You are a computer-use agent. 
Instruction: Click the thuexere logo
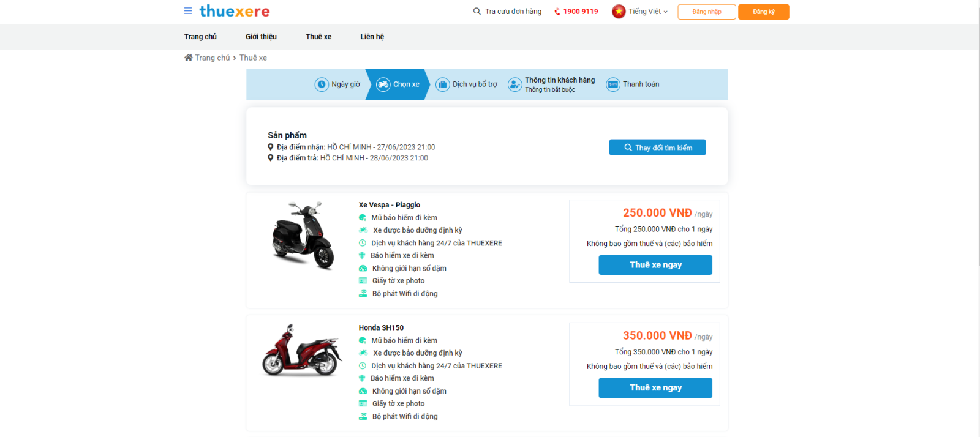click(x=235, y=11)
